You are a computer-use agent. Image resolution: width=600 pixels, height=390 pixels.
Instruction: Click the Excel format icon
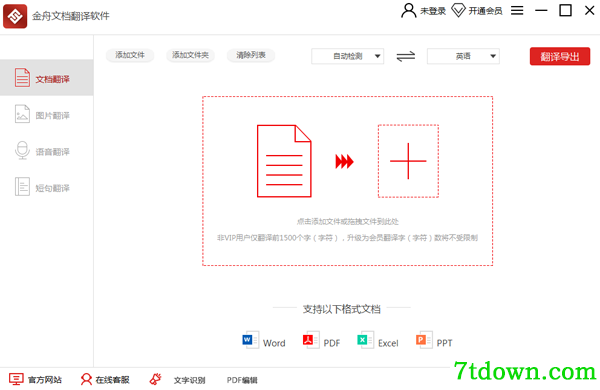(365, 340)
